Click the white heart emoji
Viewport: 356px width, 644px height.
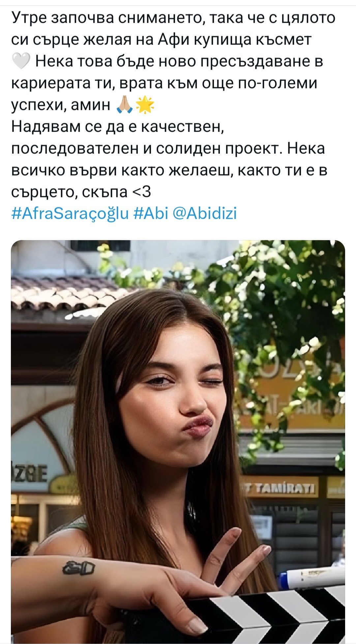pyautogui.click(x=21, y=61)
